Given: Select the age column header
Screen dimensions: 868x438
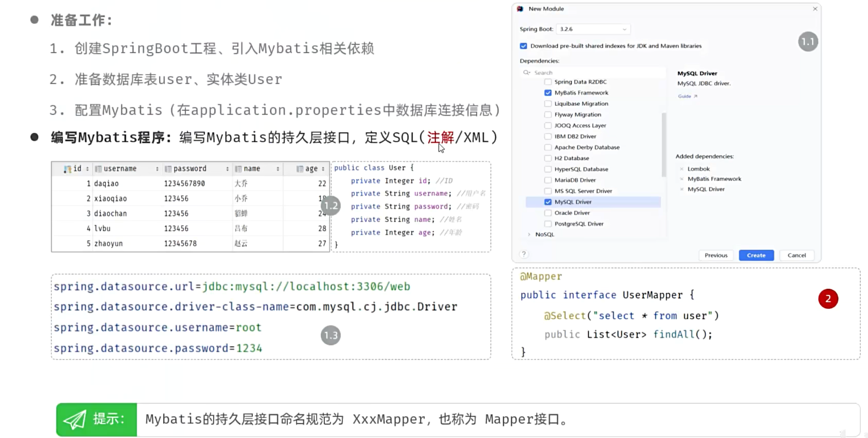Looking at the screenshot, I should 311,169.
